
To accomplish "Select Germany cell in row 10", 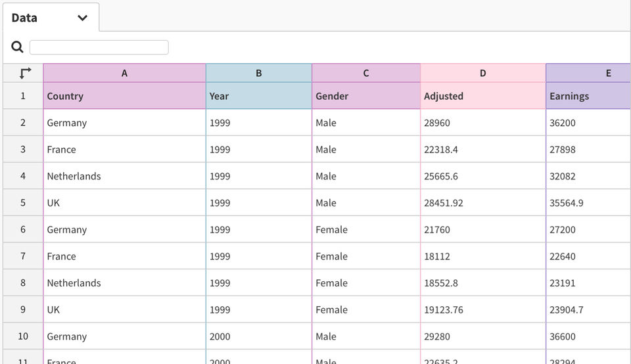I will tap(124, 336).
